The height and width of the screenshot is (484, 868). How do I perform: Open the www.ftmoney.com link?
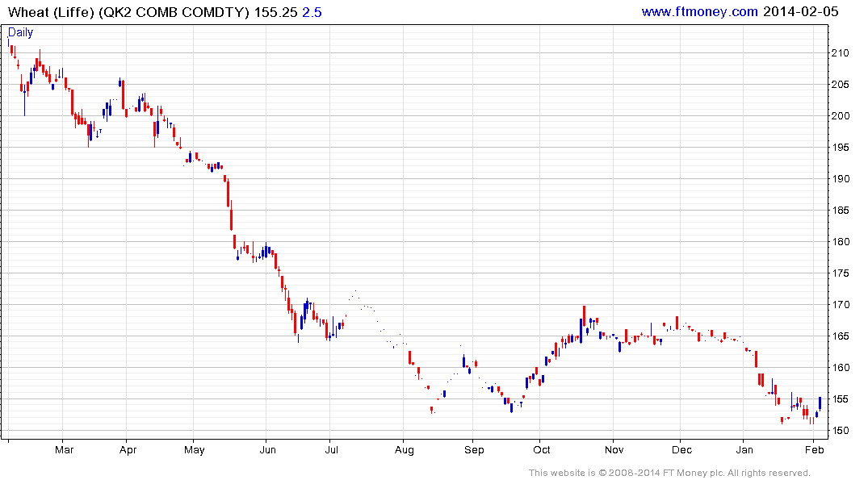coord(700,11)
